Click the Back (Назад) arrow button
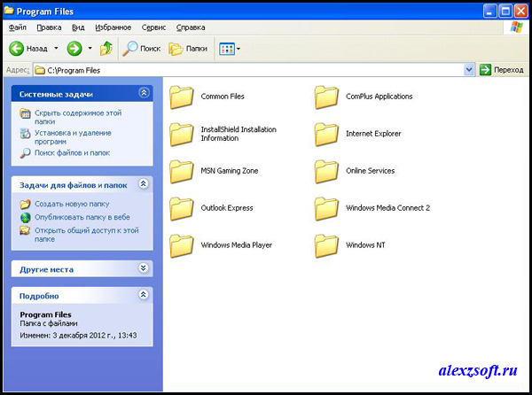This screenshot has height=395, width=532. pos(18,48)
